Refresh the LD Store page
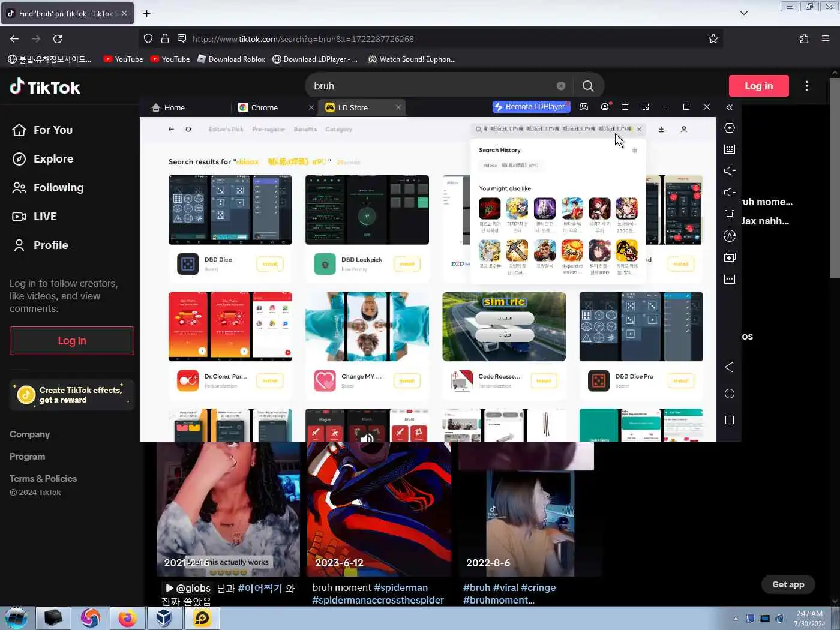 (x=188, y=129)
